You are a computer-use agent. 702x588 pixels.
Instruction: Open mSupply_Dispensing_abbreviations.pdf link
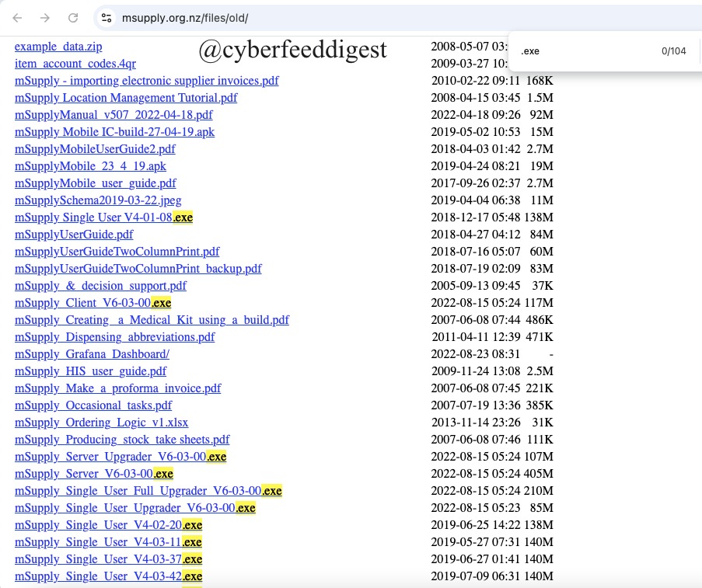114,337
